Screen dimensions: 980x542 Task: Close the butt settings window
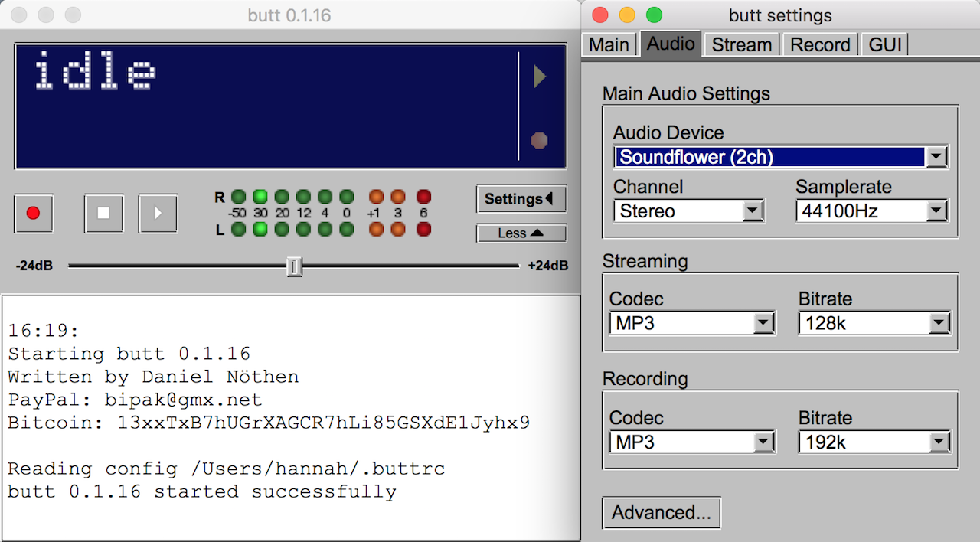[600, 15]
